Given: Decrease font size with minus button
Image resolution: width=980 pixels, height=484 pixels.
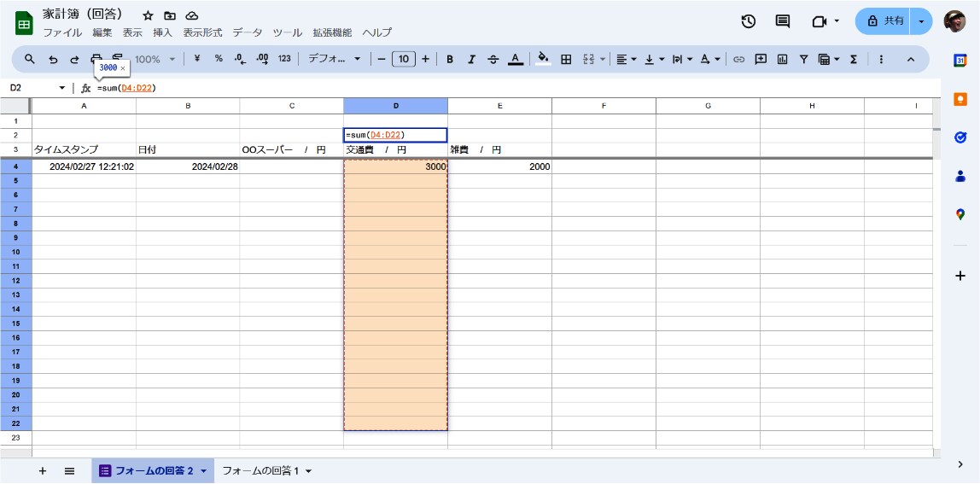Looking at the screenshot, I should tap(382, 59).
